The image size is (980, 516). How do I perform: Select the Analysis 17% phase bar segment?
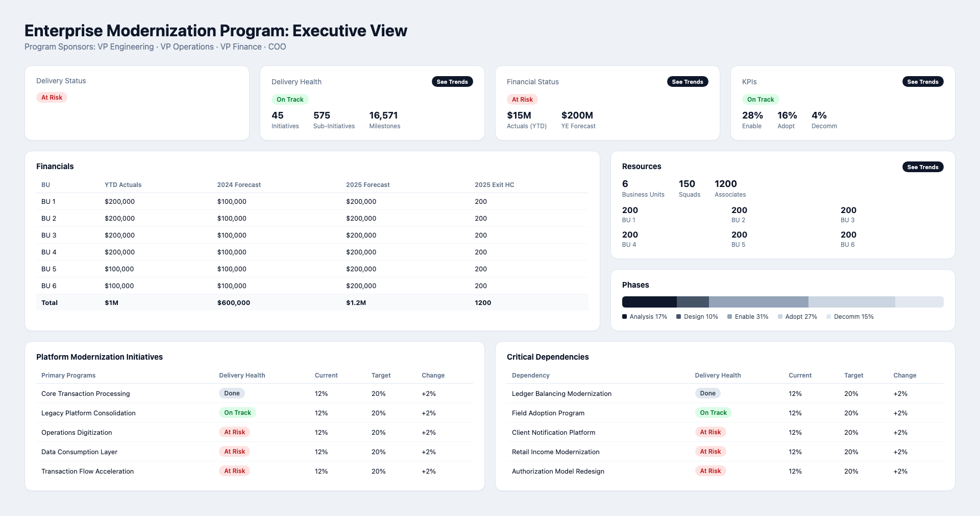[x=649, y=302]
